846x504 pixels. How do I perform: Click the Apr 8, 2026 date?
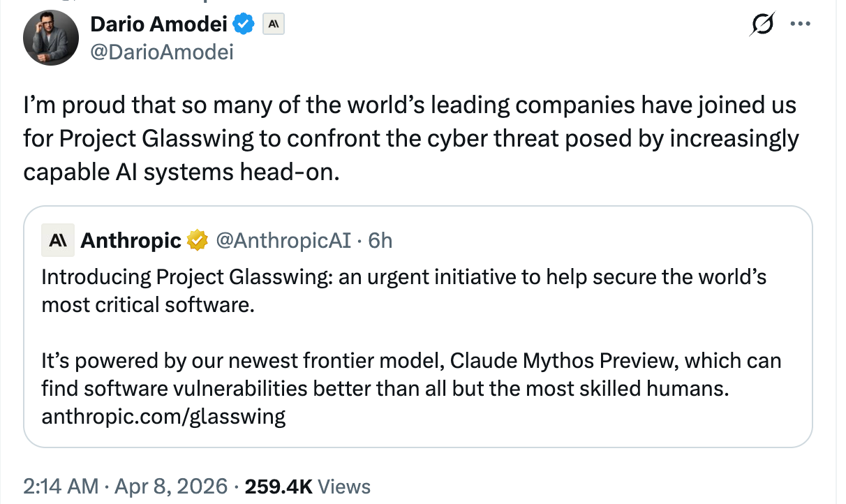click(x=171, y=487)
